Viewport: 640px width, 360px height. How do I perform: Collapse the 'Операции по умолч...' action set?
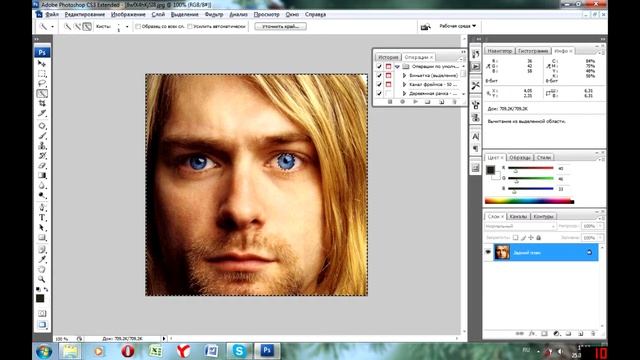[x=397, y=66]
